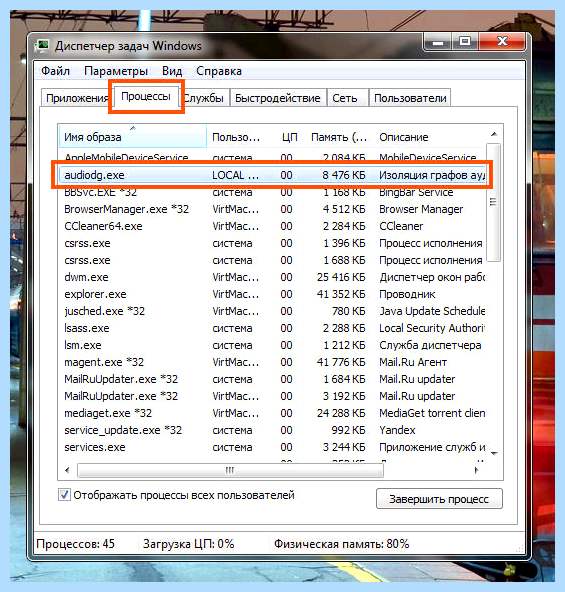The height and width of the screenshot is (592, 565).
Task: Select the explorer.exe process
Action: [x=272, y=294]
